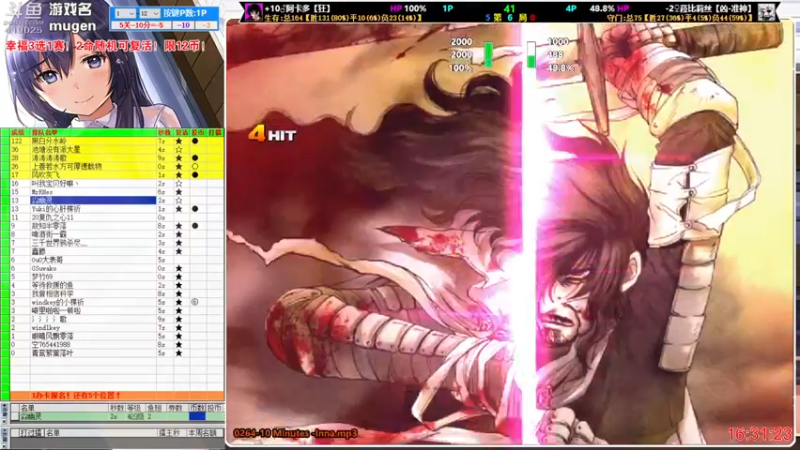Image resolution: width=800 pixels, height=450 pixels.
Task: Sort by the seconds column header
Action: pos(165,133)
